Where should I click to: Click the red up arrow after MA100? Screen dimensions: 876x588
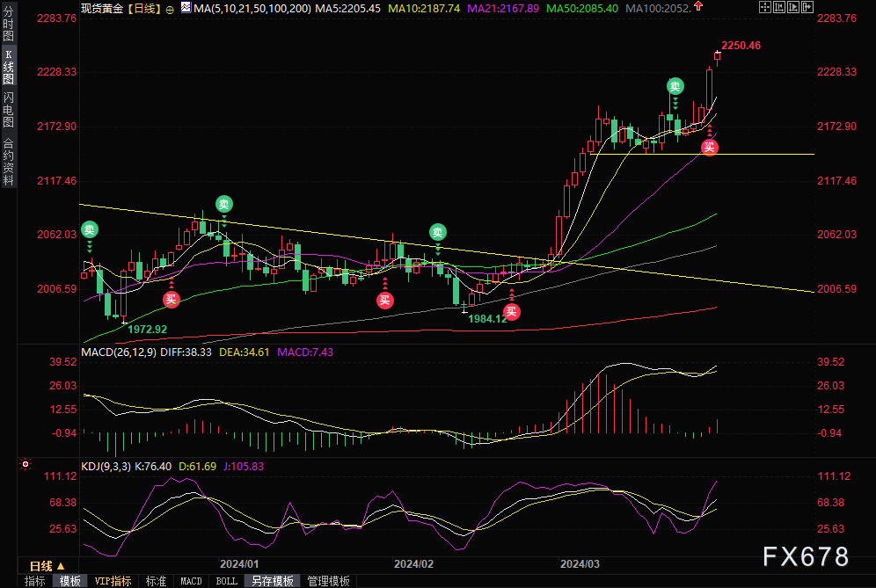pos(698,7)
